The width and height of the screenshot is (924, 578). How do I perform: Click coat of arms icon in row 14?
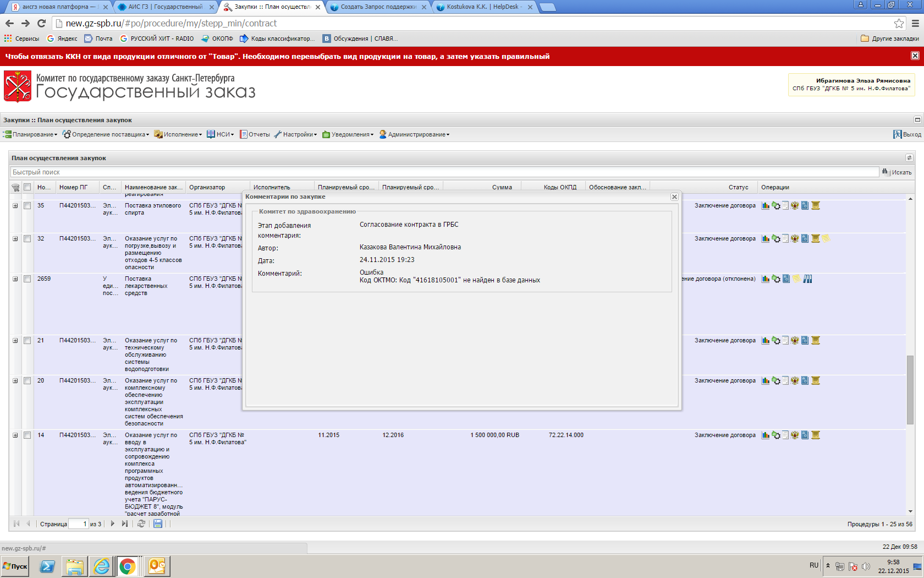[795, 435]
